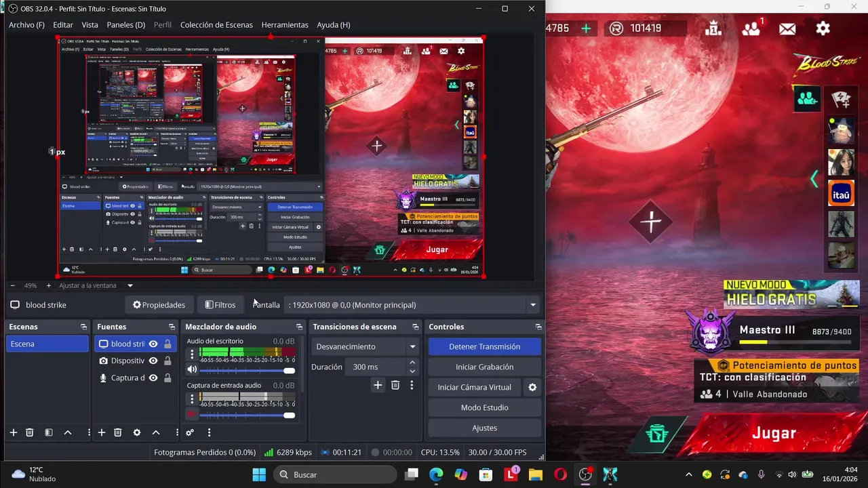
Task: Open Ayuda menu
Action: point(334,24)
